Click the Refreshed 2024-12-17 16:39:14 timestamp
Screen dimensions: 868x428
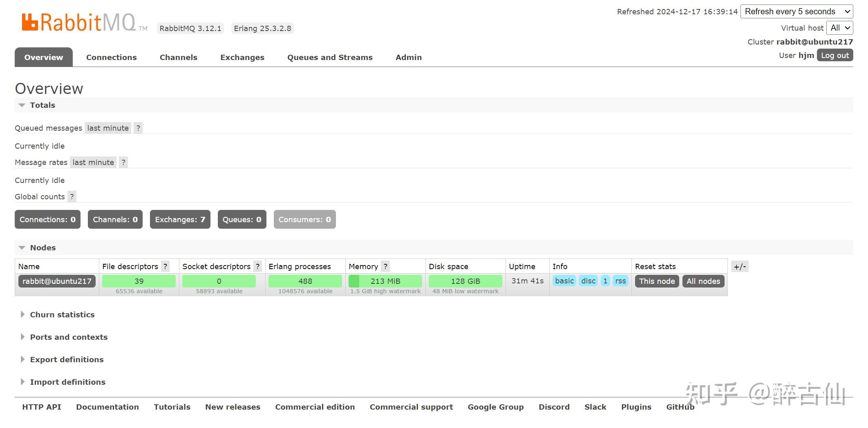[677, 12]
